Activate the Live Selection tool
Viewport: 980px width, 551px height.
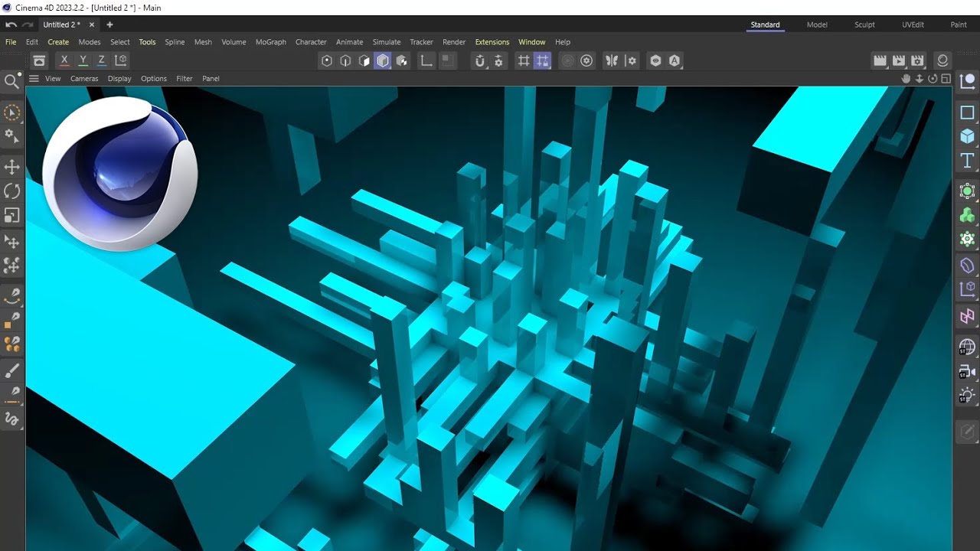pyautogui.click(x=12, y=112)
